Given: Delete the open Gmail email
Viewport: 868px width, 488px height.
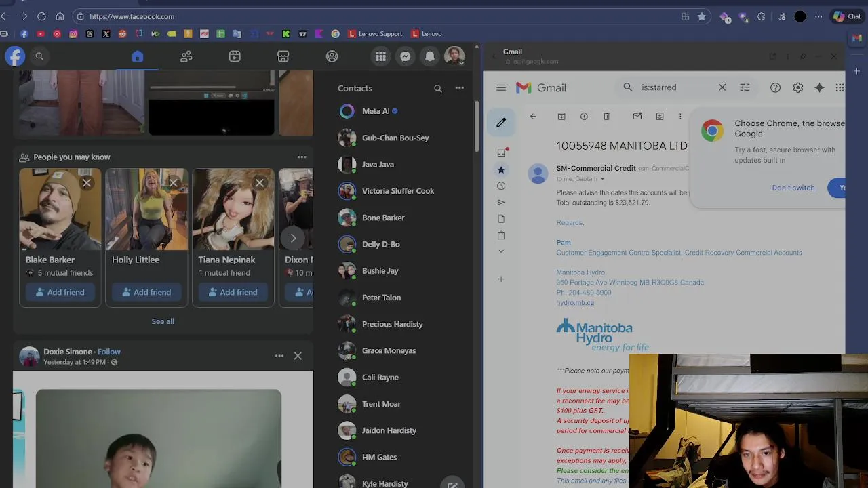Looking at the screenshot, I should (606, 117).
